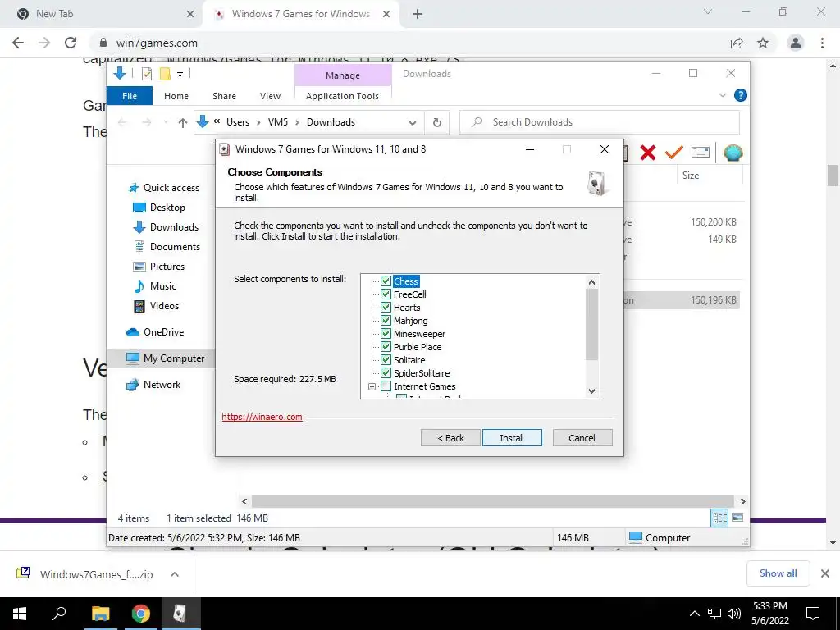
Task: Click the Search Downloads field
Action: point(600,122)
